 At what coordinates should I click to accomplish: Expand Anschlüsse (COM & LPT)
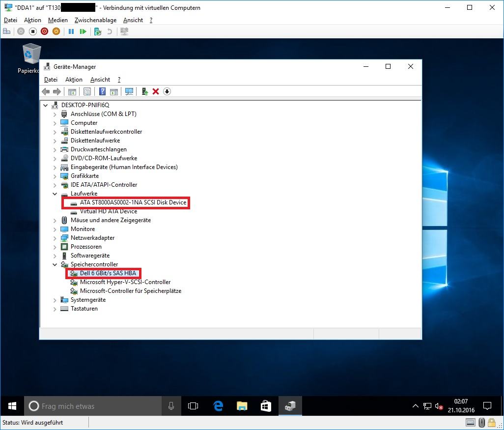pyautogui.click(x=55, y=114)
